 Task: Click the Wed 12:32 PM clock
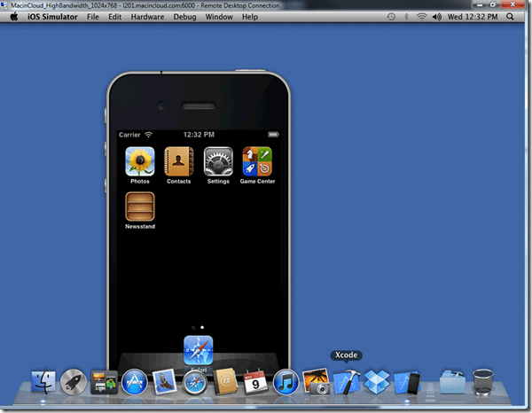(473, 17)
